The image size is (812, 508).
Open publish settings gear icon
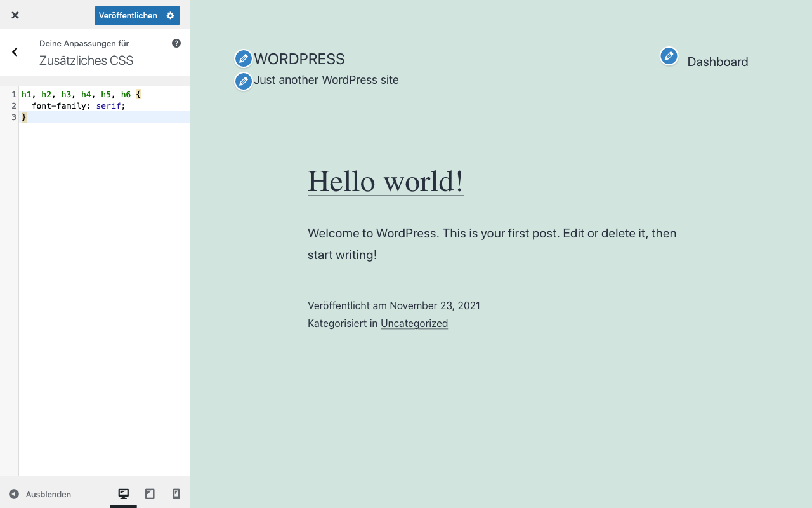click(x=171, y=15)
